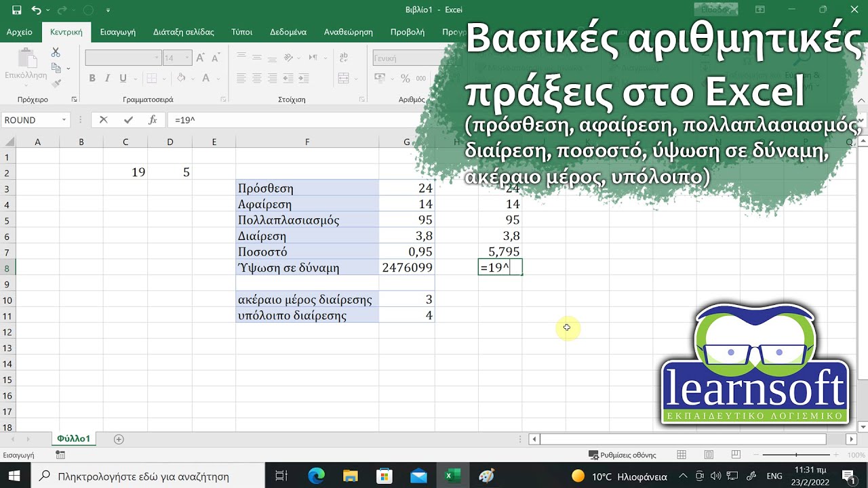The width and height of the screenshot is (868, 488).
Task: Open the Αναθεώρηση tab
Action: pos(349,32)
